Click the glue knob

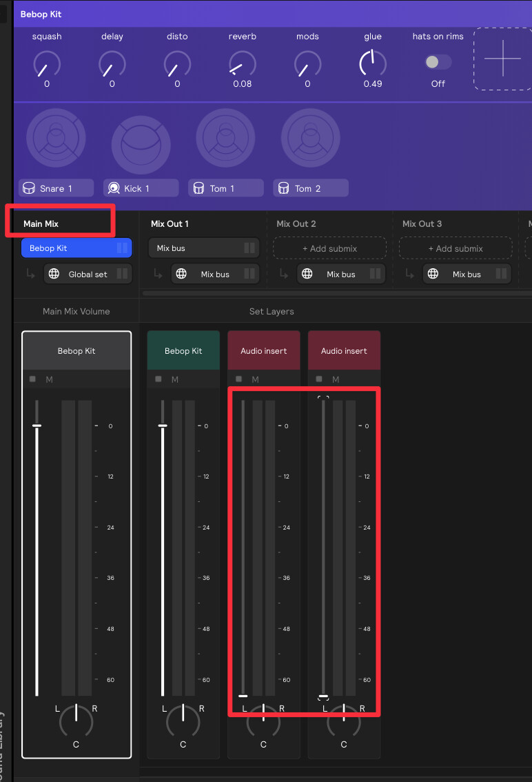pyautogui.click(x=373, y=64)
